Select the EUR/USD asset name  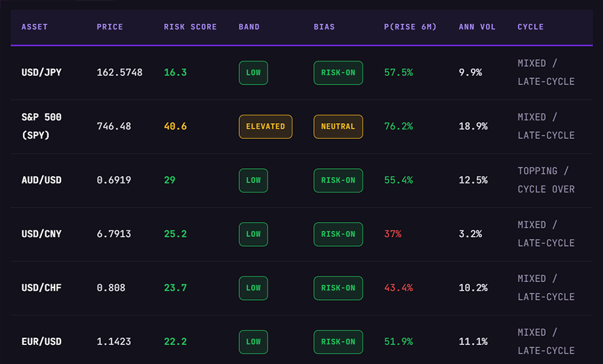[41, 341]
